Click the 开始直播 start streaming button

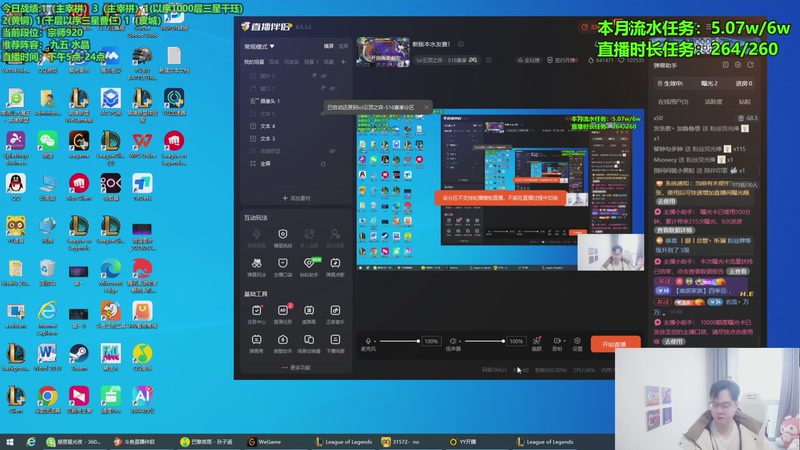615,344
